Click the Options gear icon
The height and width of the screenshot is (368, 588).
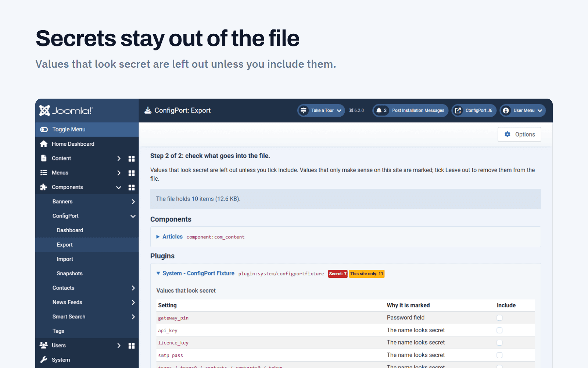point(508,134)
